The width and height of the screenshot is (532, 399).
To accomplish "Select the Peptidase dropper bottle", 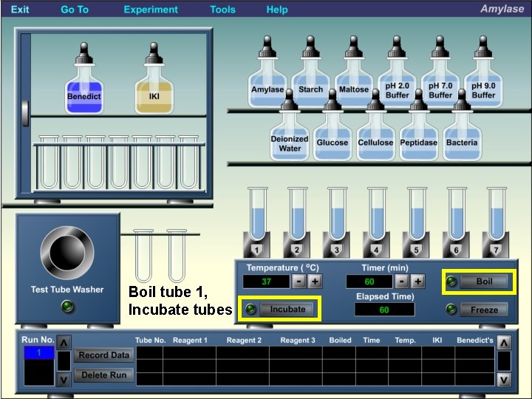I will [x=419, y=125].
